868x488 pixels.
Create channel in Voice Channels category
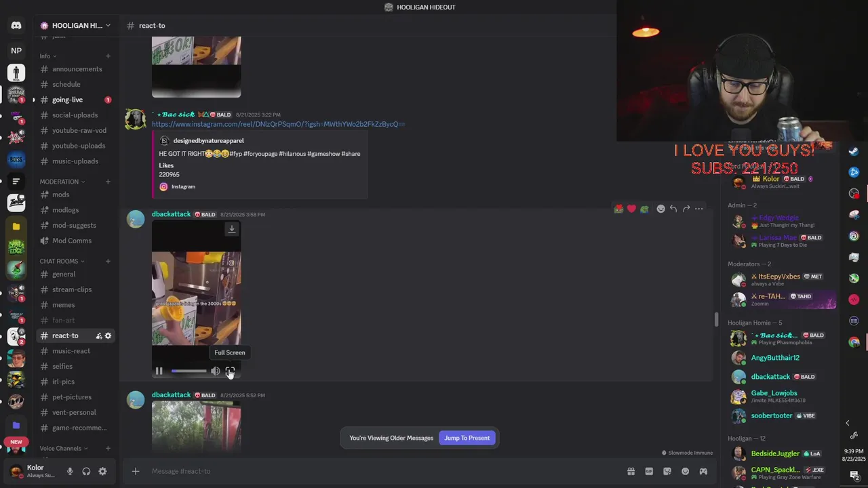[108, 448]
